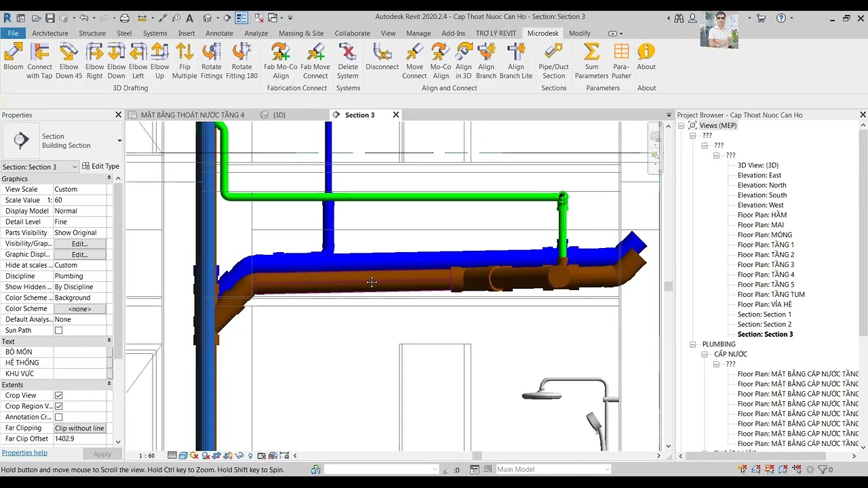Activate Connect with Tap tool
868x488 pixels.
point(39,61)
